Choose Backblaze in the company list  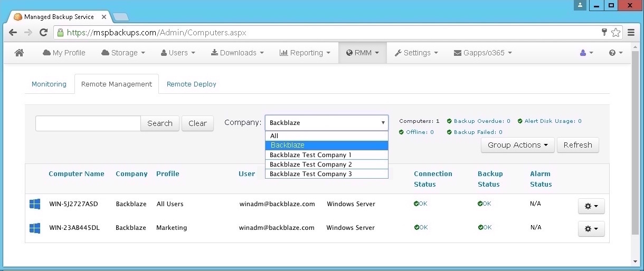coord(327,146)
